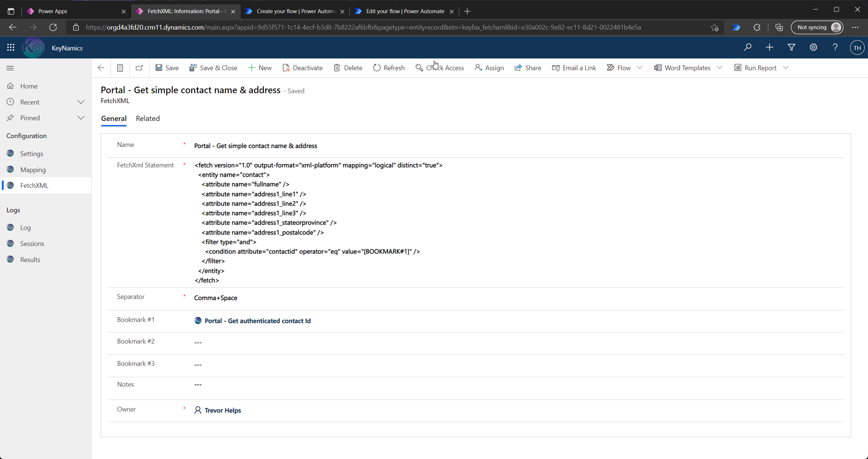Open Mapping in the sidebar
Image resolution: width=868 pixels, height=459 pixels.
coord(33,170)
